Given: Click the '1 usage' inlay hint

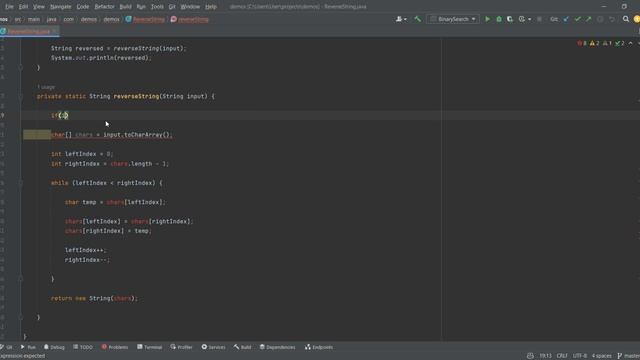Looking at the screenshot, I should point(46,87).
